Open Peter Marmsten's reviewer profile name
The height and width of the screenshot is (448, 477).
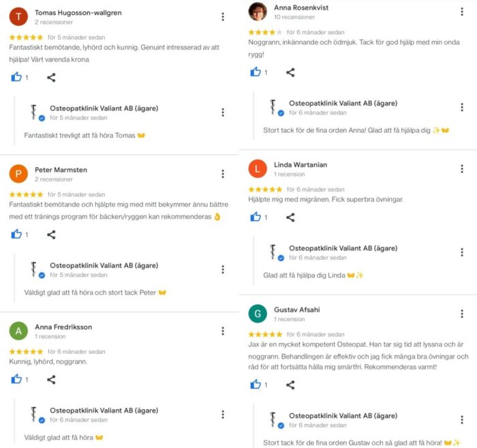(61, 170)
